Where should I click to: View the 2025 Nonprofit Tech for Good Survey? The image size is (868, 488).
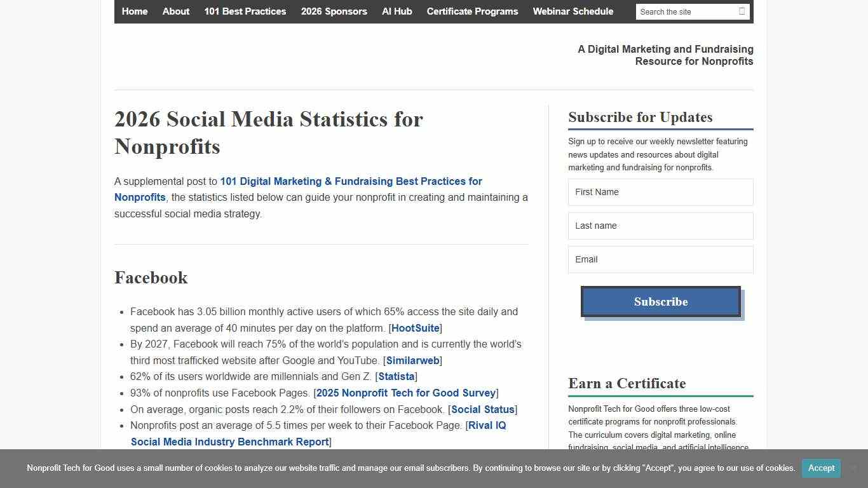(405, 393)
